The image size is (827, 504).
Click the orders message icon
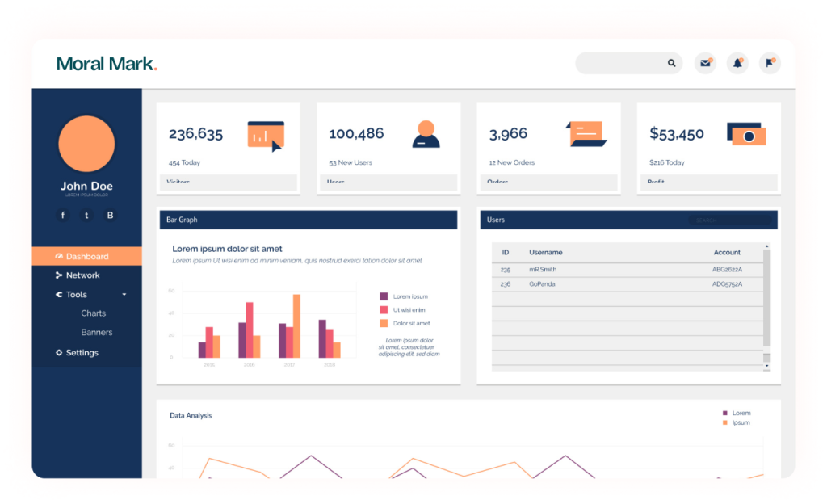pyautogui.click(x=586, y=133)
